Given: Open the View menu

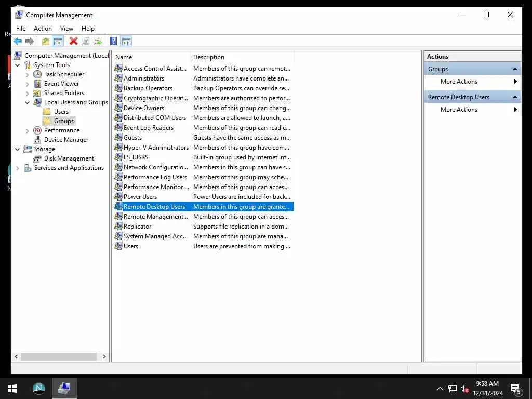Looking at the screenshot, I should click(x=66, y=29).
